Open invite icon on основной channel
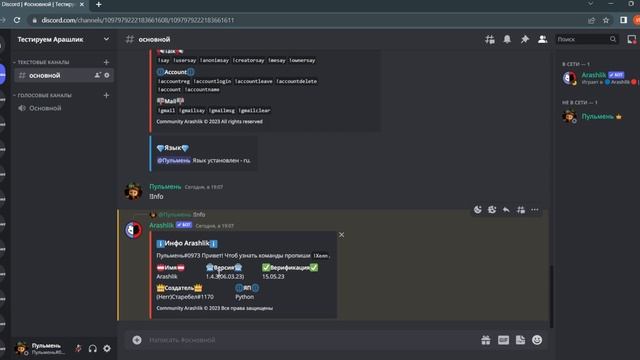The height and width of the screenshot is (360, 640). [98, 76]
